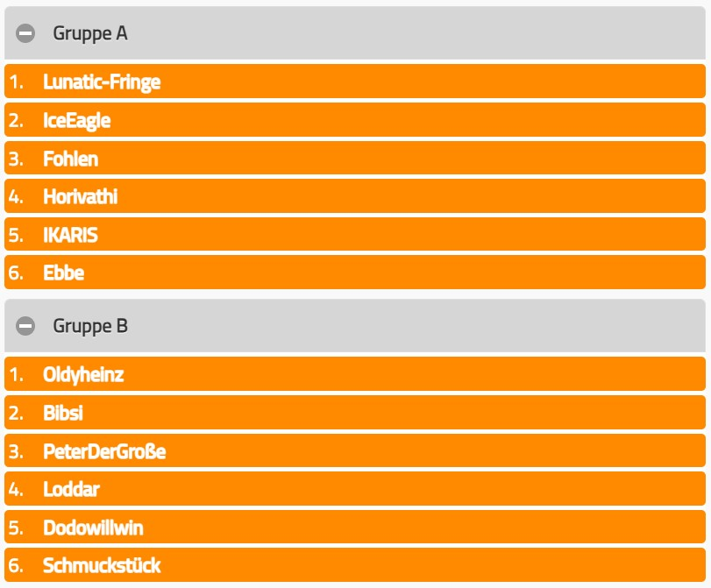Click the Gruppe B header label
Viewport: 711px width, 588px height.
[x=90, y=327]
